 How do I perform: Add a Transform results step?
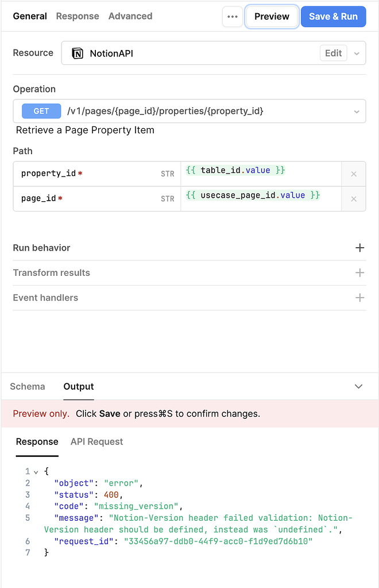tap(360, 272)
